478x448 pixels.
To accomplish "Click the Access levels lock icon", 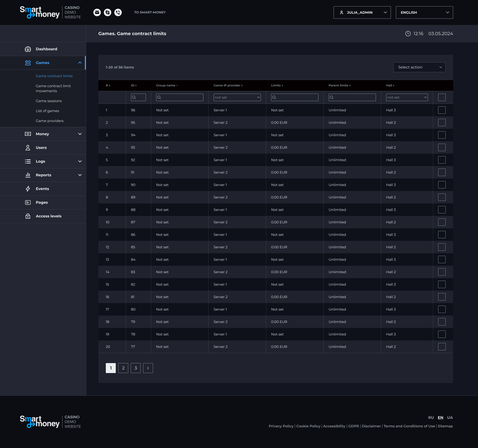I will (28, 216).
